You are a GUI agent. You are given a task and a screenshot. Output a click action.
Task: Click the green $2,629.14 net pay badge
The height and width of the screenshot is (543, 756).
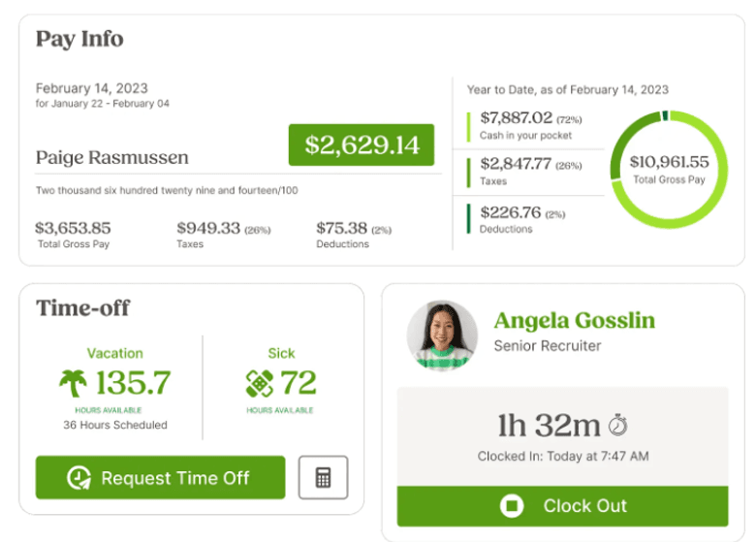[x=362, y=145]
